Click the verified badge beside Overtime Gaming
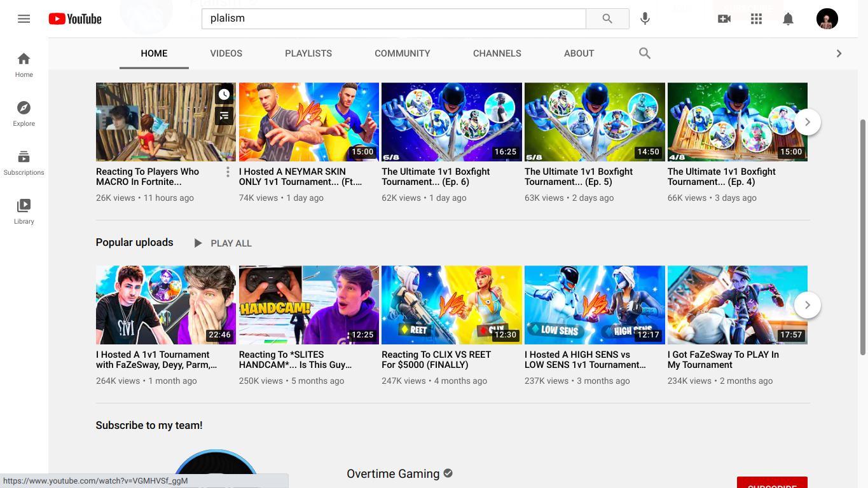 click(448, 473)
